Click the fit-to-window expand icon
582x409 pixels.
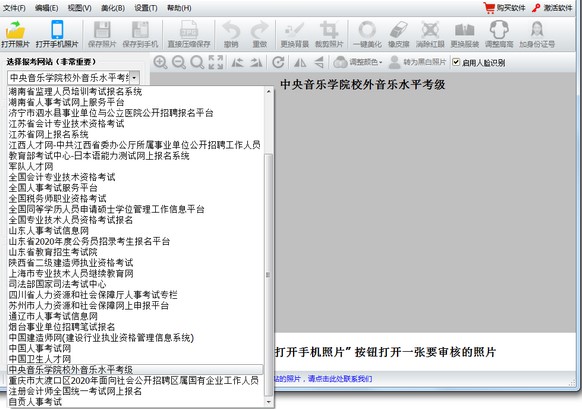pyautogui.click(x=216, y=62)
